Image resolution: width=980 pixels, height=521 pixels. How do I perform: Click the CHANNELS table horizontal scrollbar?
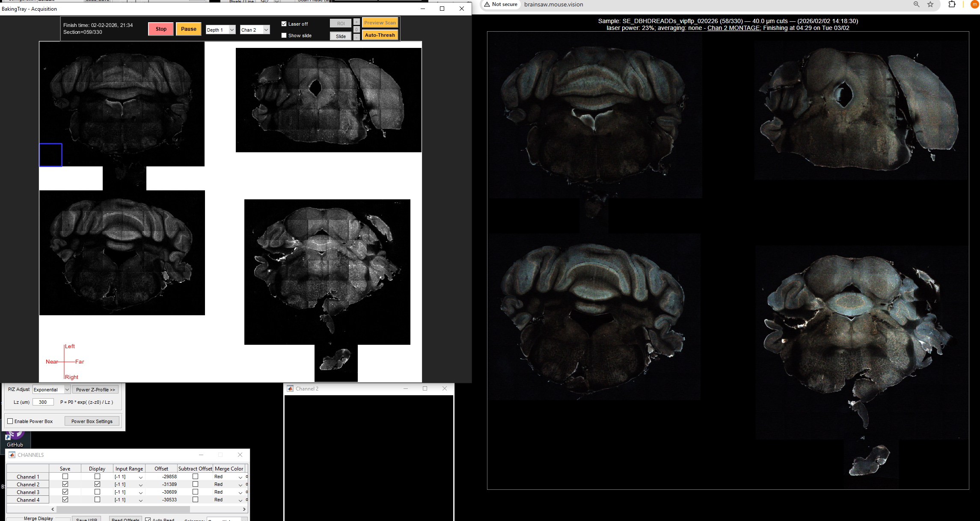coord(123,509)
